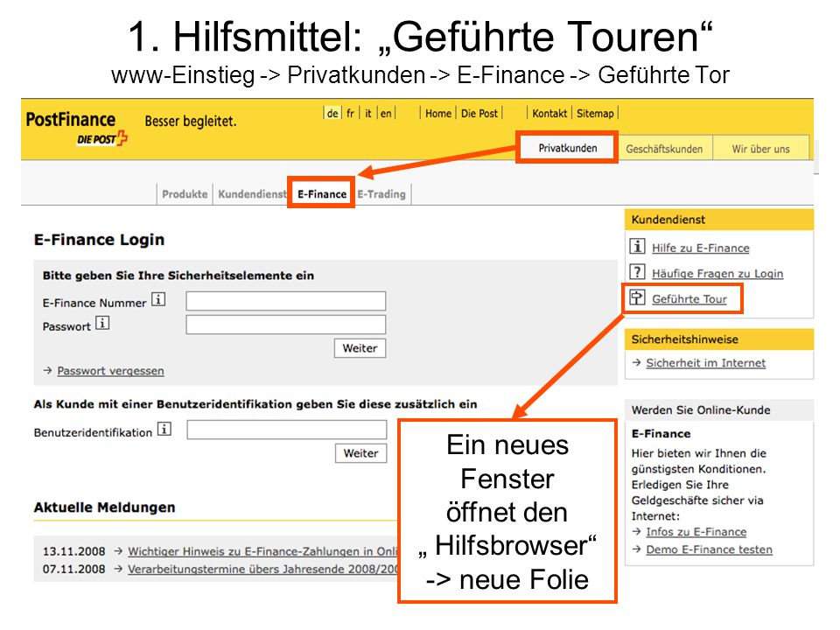The width and height of the screenshot is (840, 630).
Task: Click the Werden Sie Online-Kunde heading
Action: click(701, 409)
